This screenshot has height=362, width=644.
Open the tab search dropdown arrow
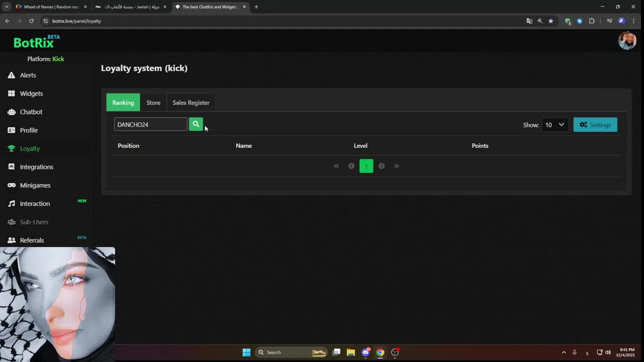tap(7, 7)
